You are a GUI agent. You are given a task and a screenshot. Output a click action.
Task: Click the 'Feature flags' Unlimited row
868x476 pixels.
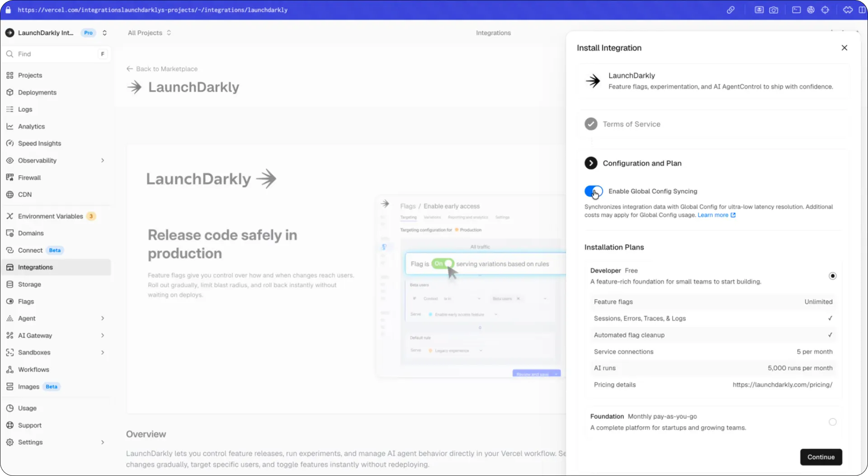(713, 302)
